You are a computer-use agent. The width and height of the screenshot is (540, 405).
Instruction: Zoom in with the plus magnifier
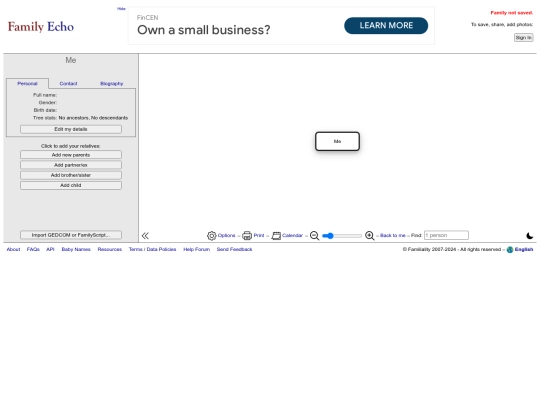(370, 236)
